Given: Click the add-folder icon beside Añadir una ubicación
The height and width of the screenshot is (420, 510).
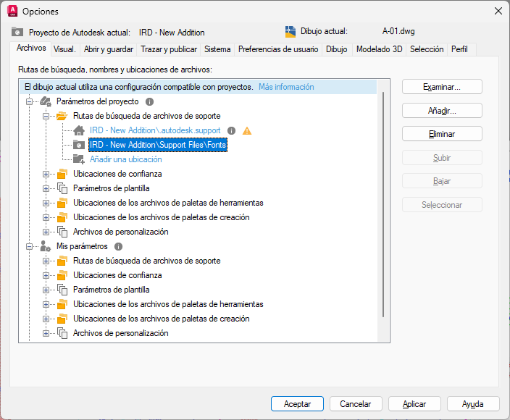Looking at the screenshot, I should 79,159.
